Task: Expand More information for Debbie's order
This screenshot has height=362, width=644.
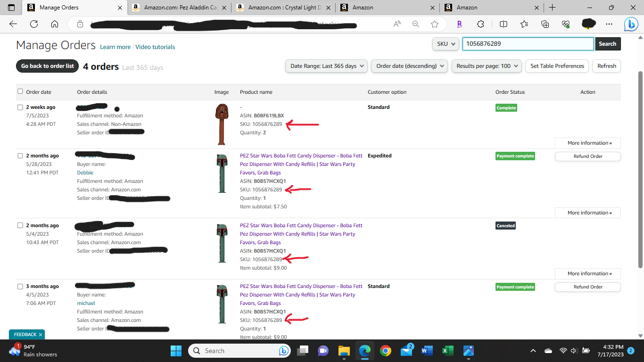Action: (587, 213)
